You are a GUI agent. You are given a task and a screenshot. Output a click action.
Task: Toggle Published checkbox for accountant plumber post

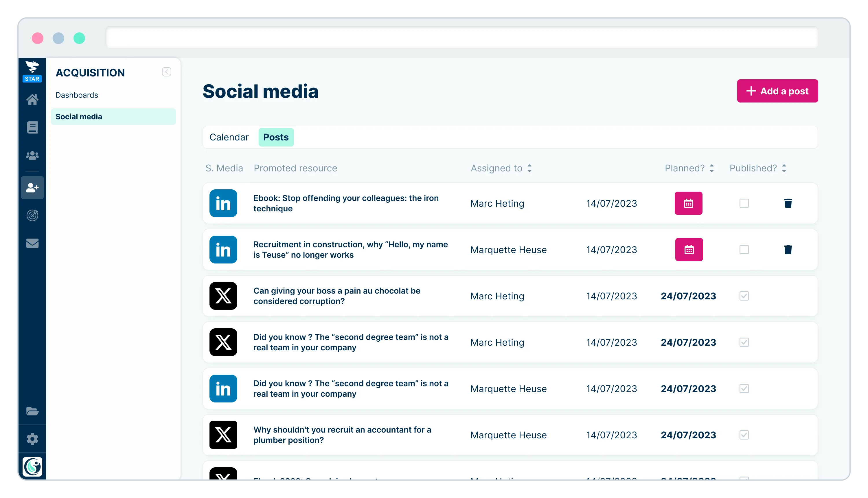click(x=744, y=435)
